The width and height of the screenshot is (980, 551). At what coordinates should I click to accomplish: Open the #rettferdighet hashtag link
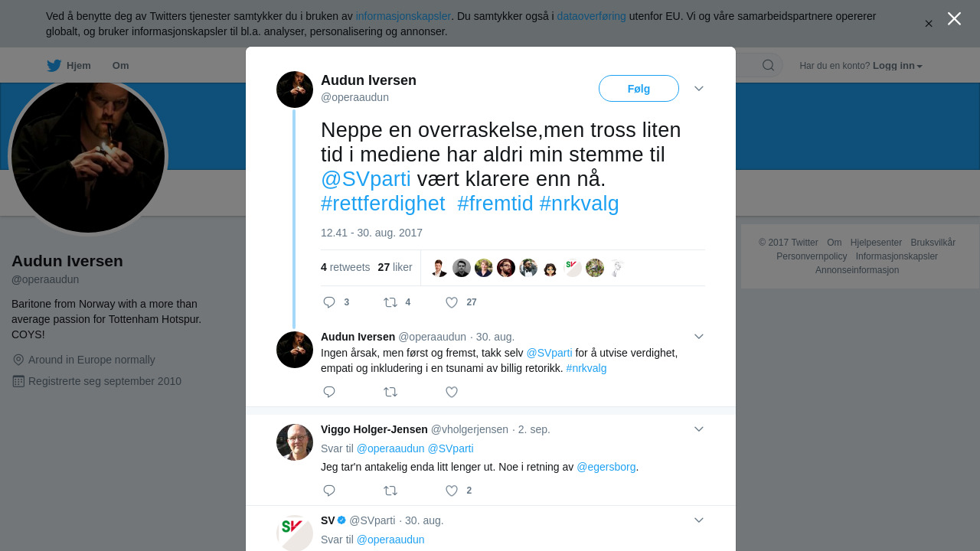click(383, 204)
